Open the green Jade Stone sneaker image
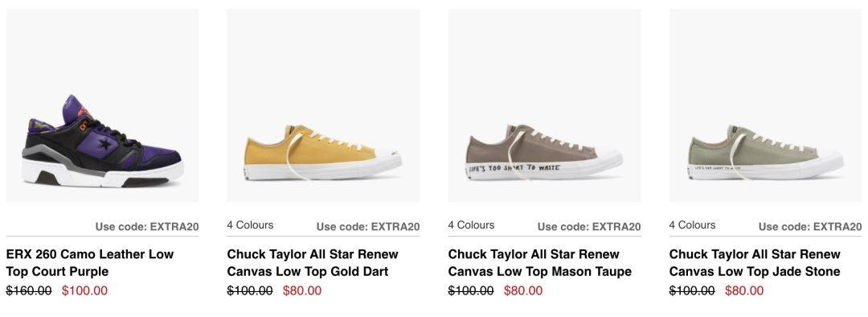The width and height of the screenshot is (868, 317). pos(766,105)
